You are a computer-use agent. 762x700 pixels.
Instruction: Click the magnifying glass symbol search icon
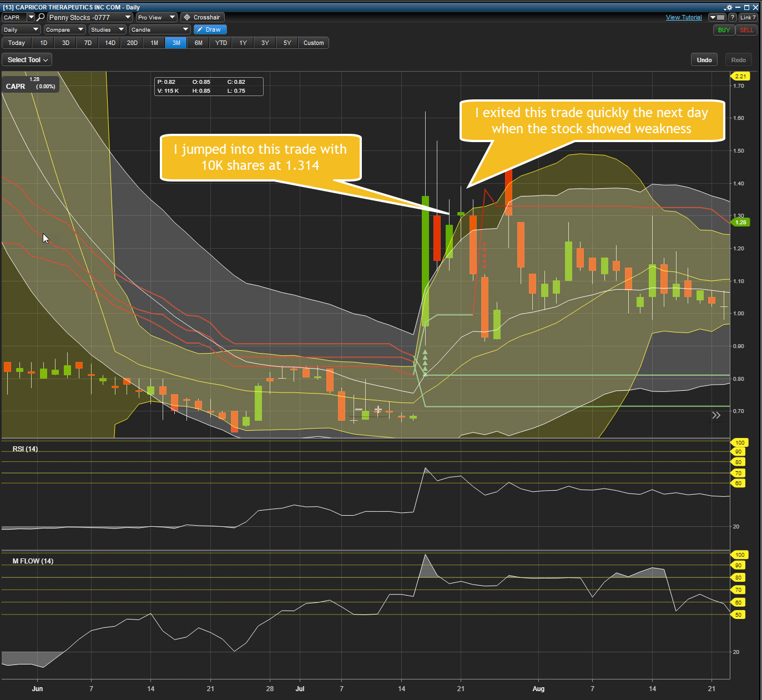click(41, 17)
